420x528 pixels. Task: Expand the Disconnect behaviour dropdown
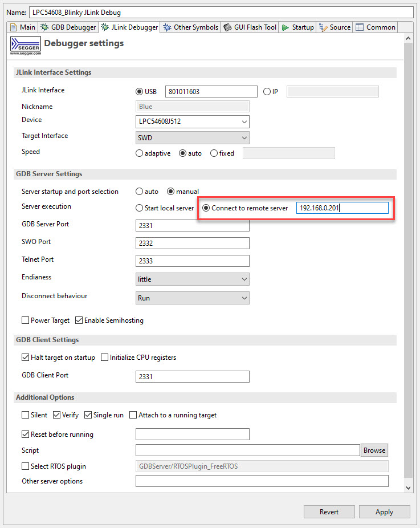pos(193,298)
